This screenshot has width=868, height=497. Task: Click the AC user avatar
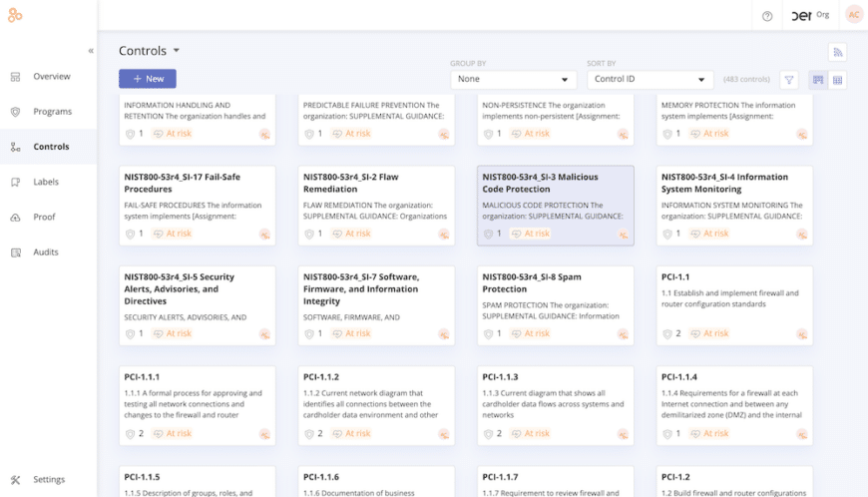pyautogui.click(x=853, y=15)
